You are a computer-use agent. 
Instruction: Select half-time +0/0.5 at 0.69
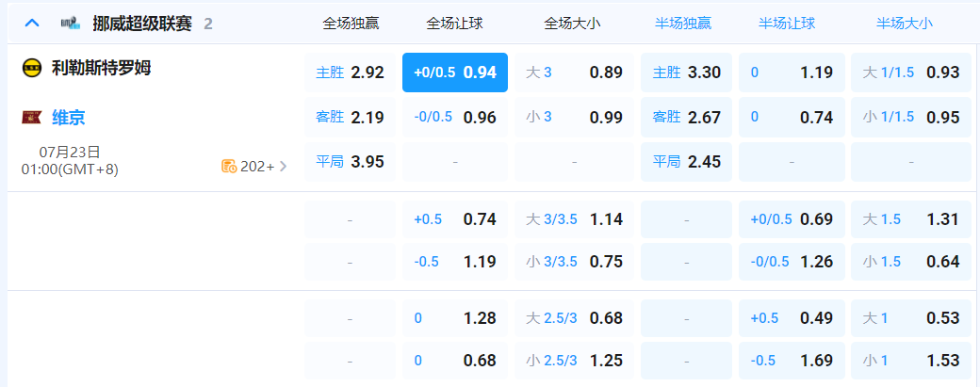(792, 219)
